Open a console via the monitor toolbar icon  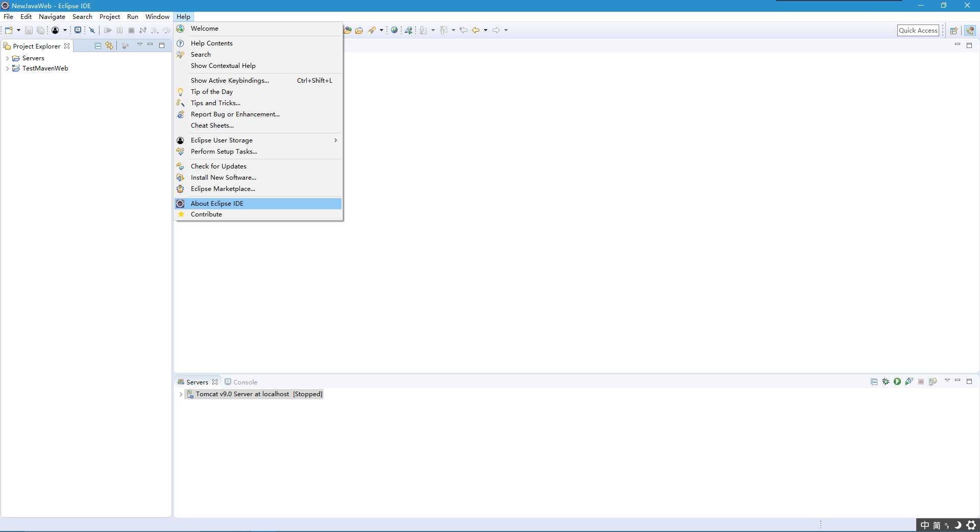click(78, 30)
